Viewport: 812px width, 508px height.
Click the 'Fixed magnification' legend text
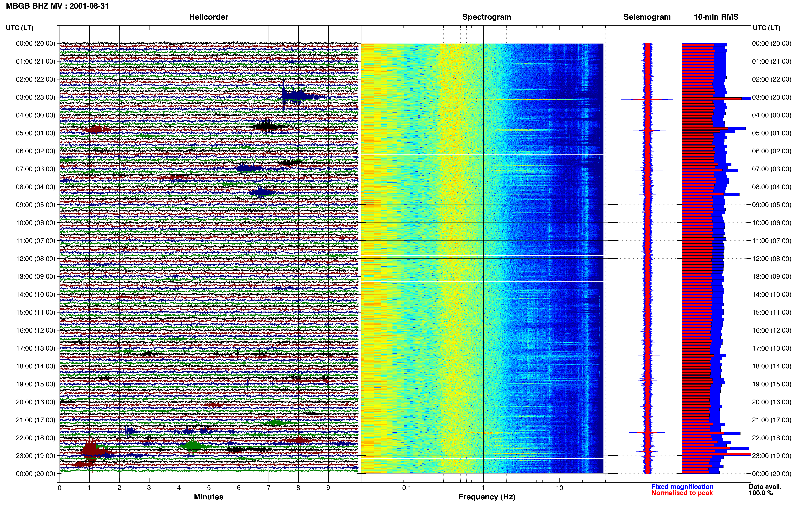pyautogui.click(x=682, y=487)
